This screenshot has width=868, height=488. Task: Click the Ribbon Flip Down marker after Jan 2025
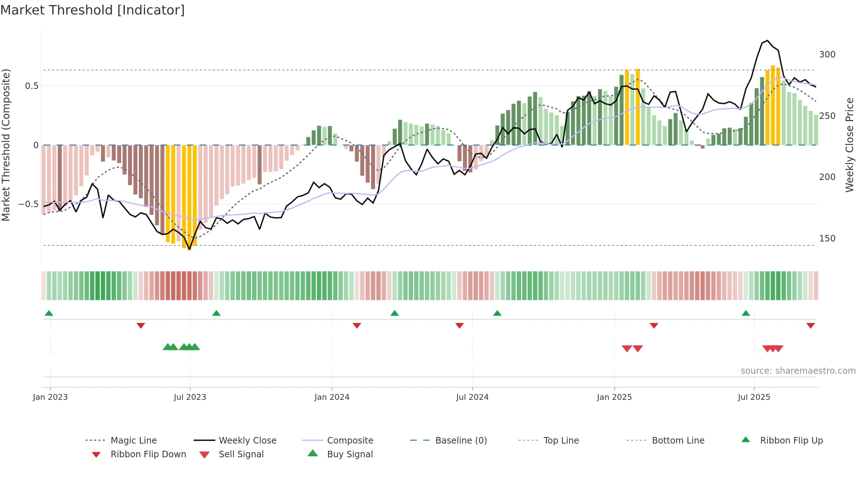coord(654,326)
